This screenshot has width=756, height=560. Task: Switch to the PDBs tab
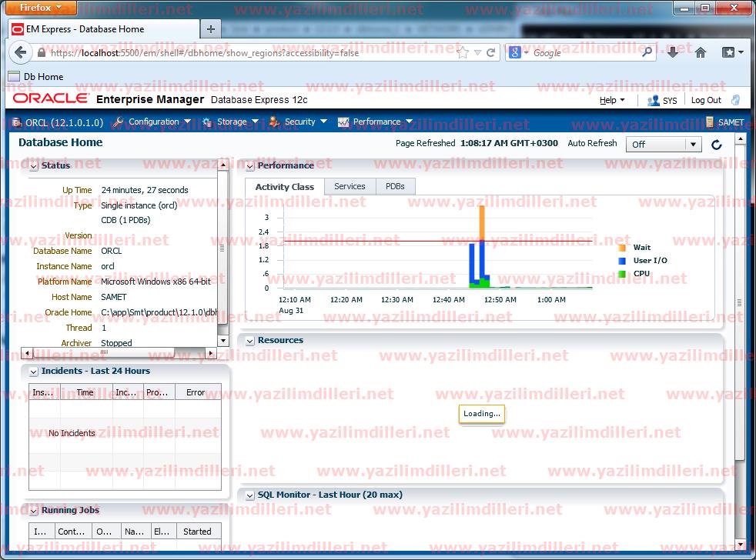click(x=395, y=186)
